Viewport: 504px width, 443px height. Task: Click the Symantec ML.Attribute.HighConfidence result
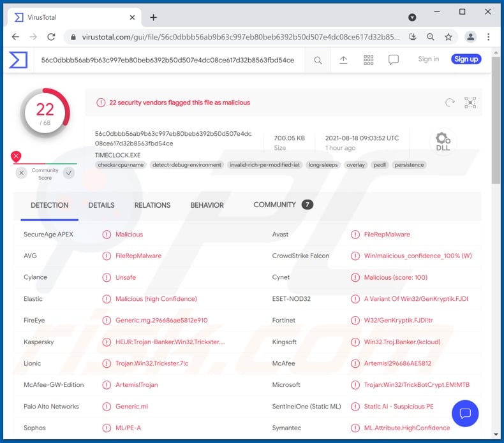(x=407, y=428)
